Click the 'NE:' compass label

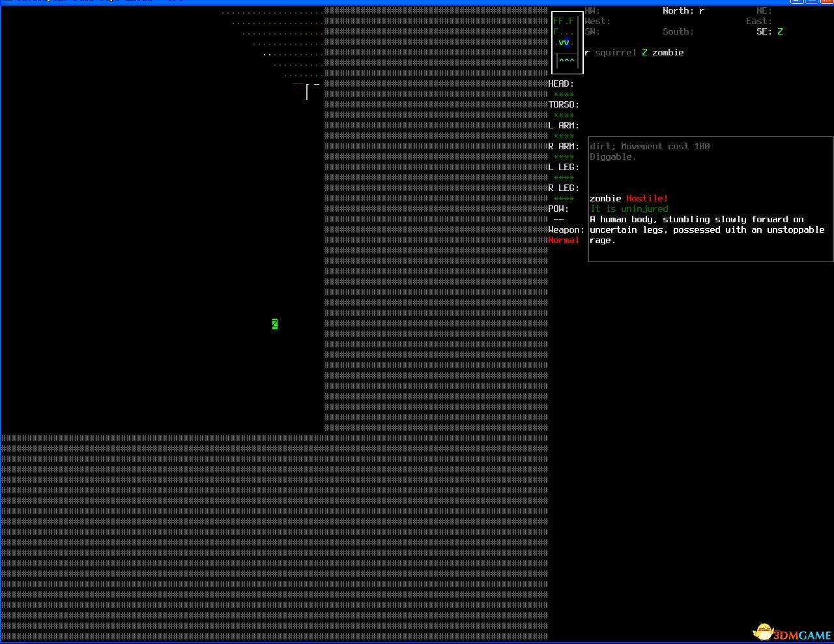pyautogui.click(x=764, y=10)
